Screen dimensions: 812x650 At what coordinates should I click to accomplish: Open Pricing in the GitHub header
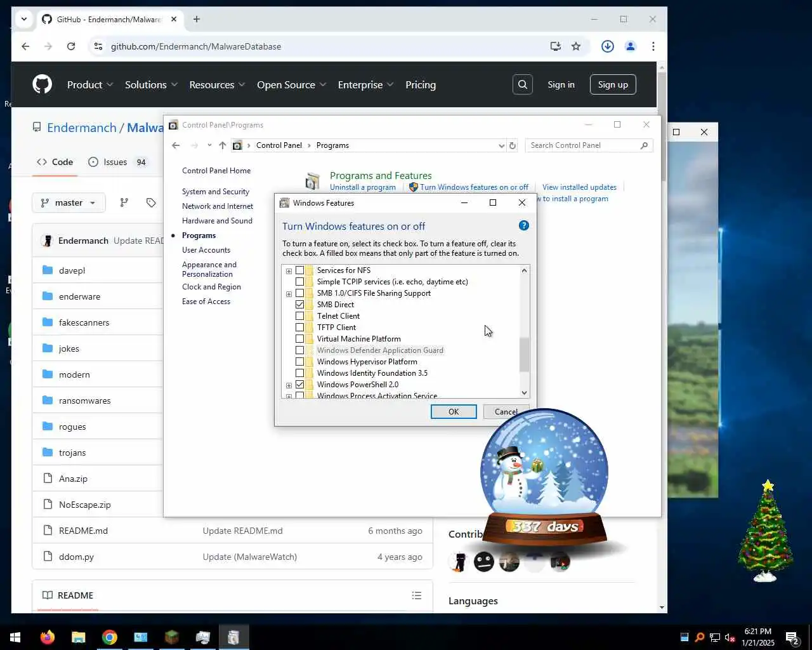[421, 84]
